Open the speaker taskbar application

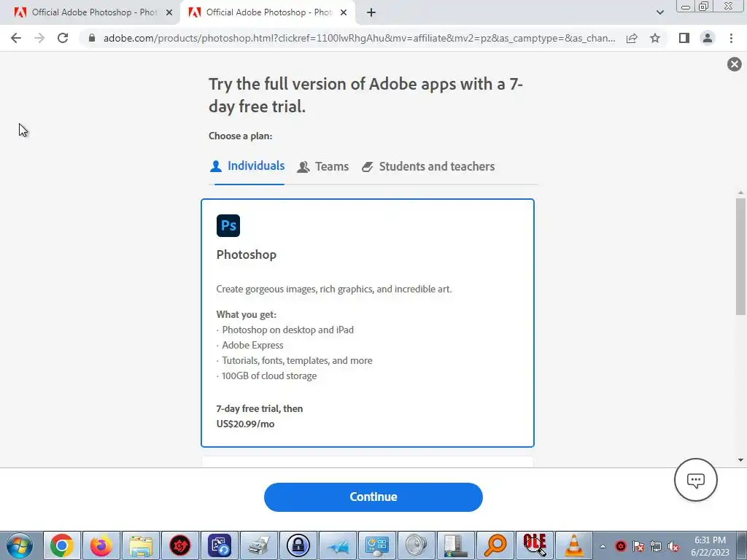click(x=417, y=545)
